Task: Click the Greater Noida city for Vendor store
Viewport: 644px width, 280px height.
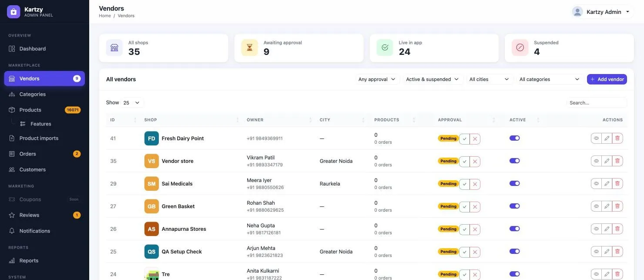Action: point(336,161)
